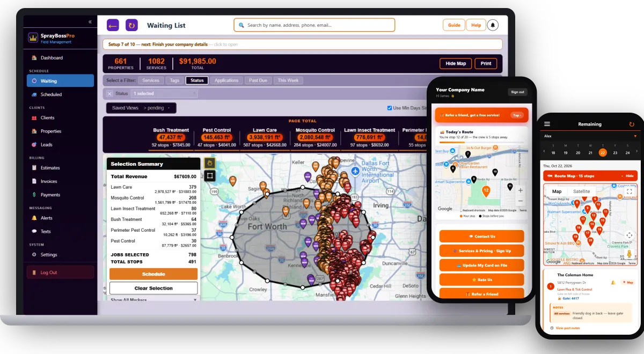Click Services & Pricing · Sign Up
This screenshot has height=354, width=644.
481,250
